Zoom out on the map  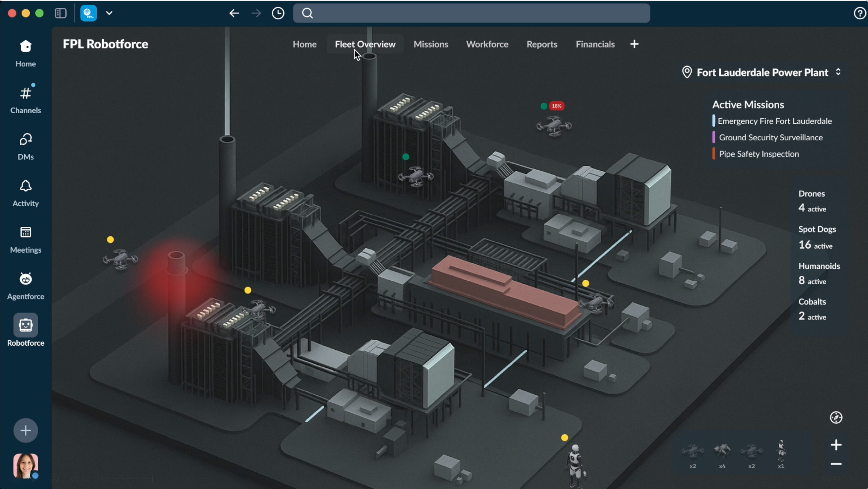pos(836,464)
